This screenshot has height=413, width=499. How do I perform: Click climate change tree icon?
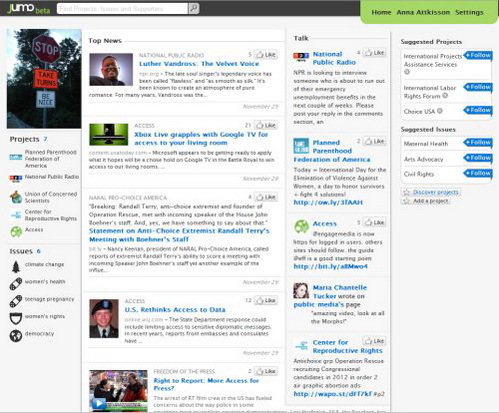point(16,267)
